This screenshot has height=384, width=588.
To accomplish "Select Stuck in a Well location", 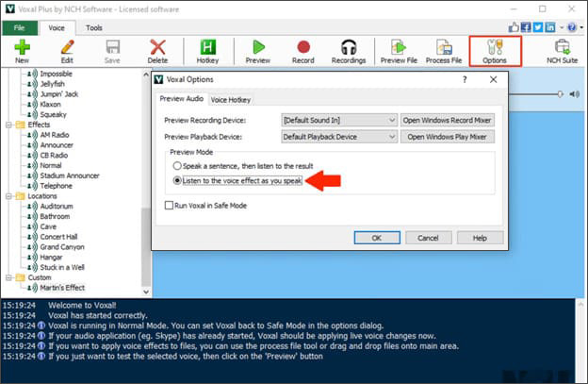I will (62, 267).
